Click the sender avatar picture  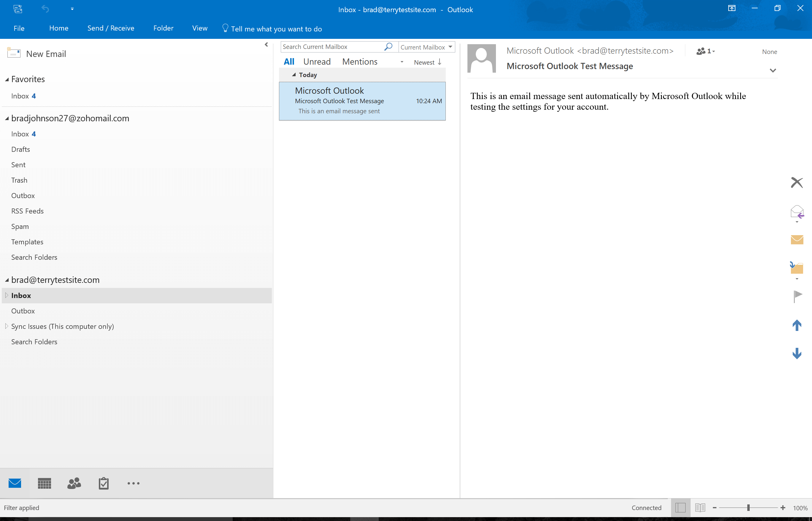(481, 58)
